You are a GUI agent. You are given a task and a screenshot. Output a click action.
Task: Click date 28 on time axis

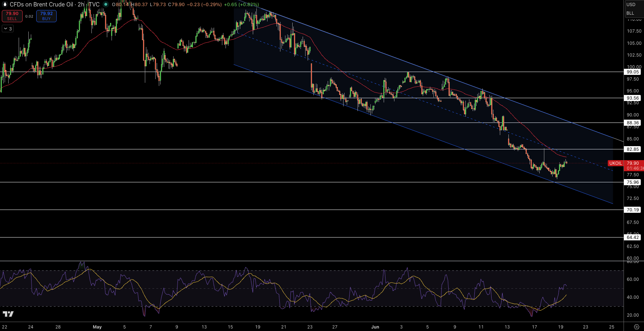tap(58, 327)
